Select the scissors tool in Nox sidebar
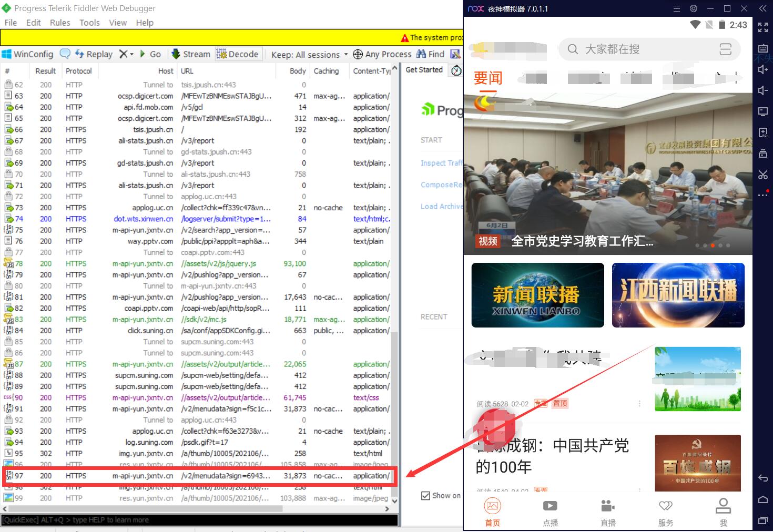 pos(763,175)
